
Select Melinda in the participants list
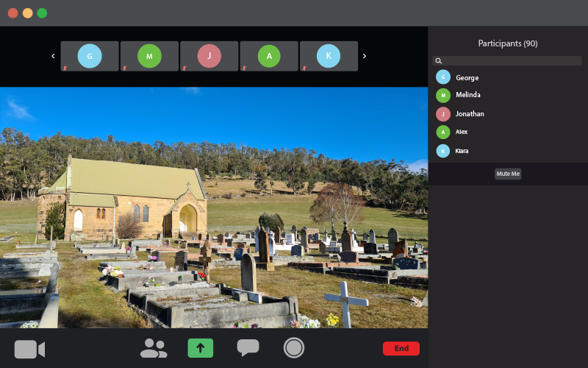coord(467,95)
